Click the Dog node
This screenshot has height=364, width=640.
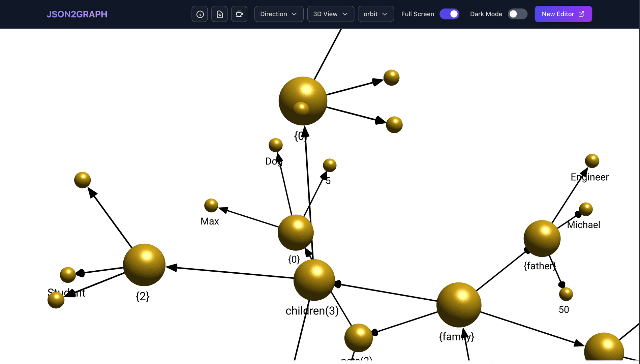coord(275,144)
